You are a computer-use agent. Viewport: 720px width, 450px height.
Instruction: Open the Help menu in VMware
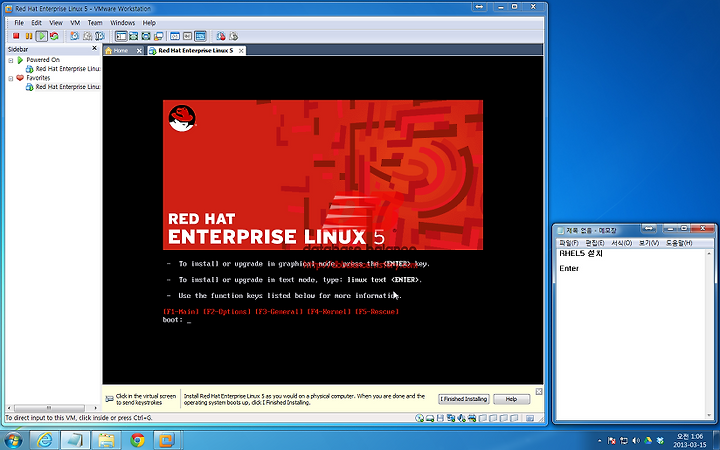(149, 22)
